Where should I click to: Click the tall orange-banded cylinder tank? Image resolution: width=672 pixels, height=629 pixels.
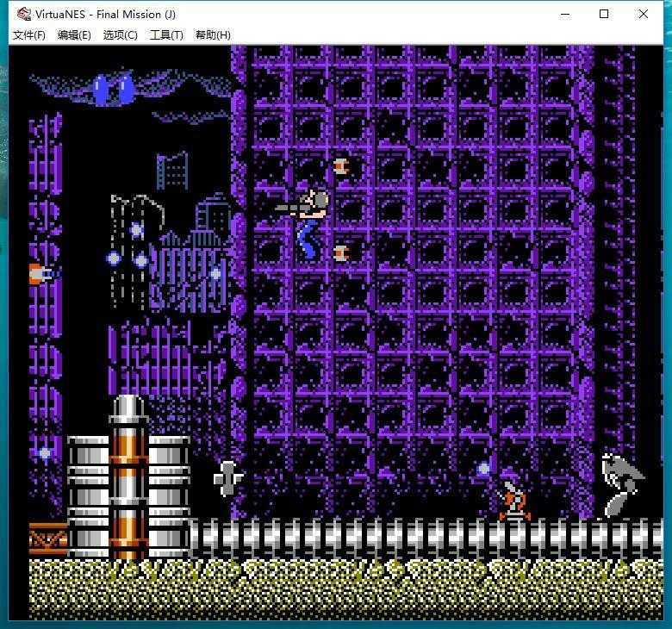pos(128,476)
